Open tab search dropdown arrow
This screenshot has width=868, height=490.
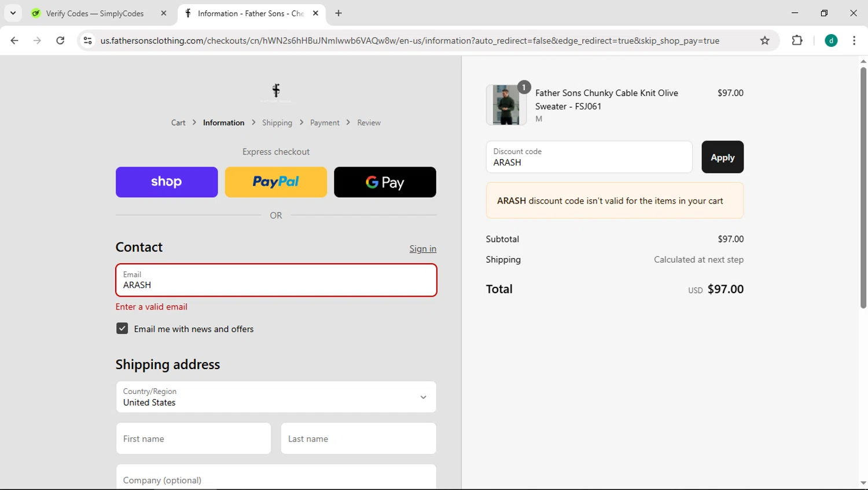click(x=13, y=13)
